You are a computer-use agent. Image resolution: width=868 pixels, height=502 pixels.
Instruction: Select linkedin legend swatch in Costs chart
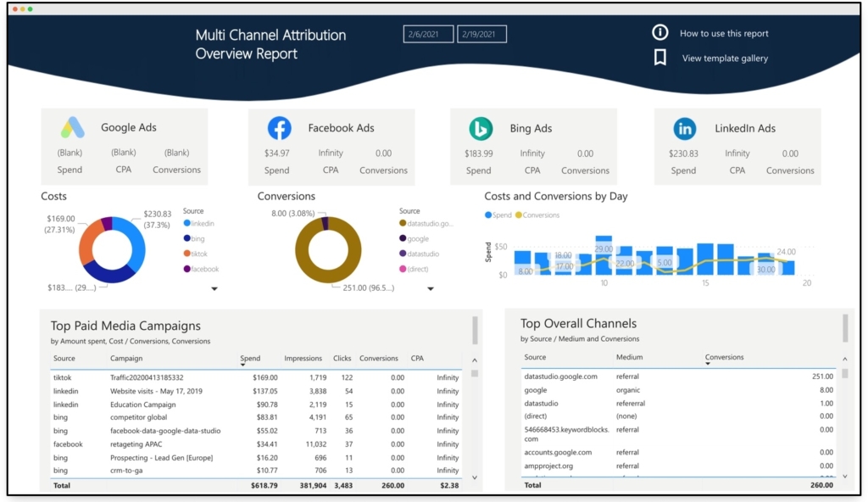tap(187, 223)
